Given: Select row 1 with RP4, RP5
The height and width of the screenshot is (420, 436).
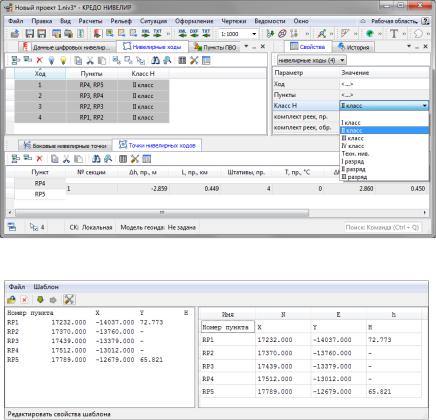Looking at the screenshot, I should click(x=92, y=85).
